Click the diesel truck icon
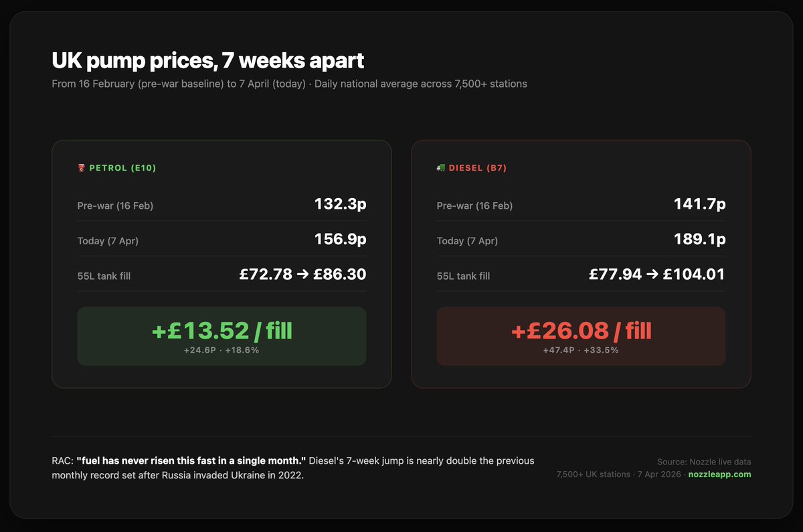 (x=440, y=168)
